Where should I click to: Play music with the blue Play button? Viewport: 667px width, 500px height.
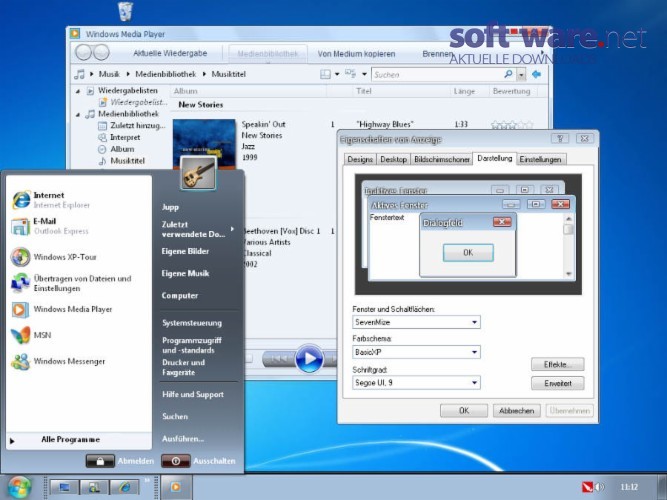pos(309,359)
